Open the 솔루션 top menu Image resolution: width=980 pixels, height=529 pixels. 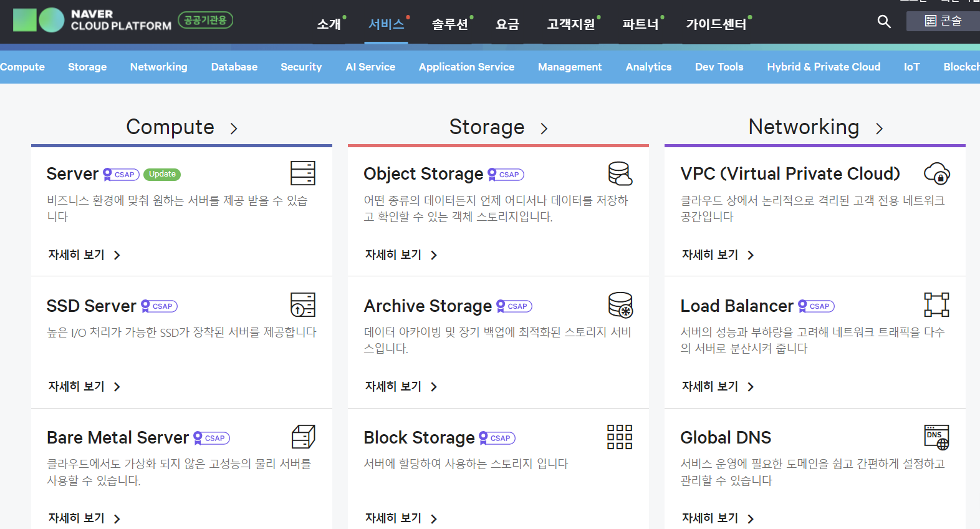pos(450,24)
